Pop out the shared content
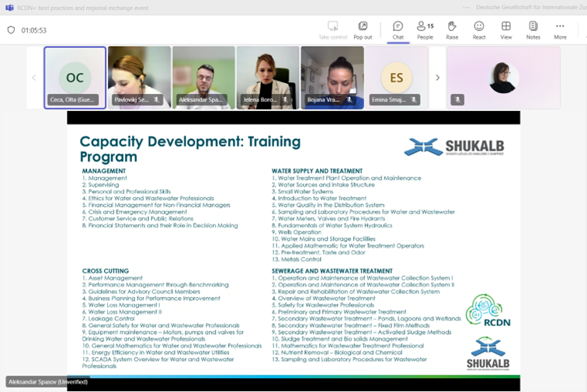 pos(363,29)
